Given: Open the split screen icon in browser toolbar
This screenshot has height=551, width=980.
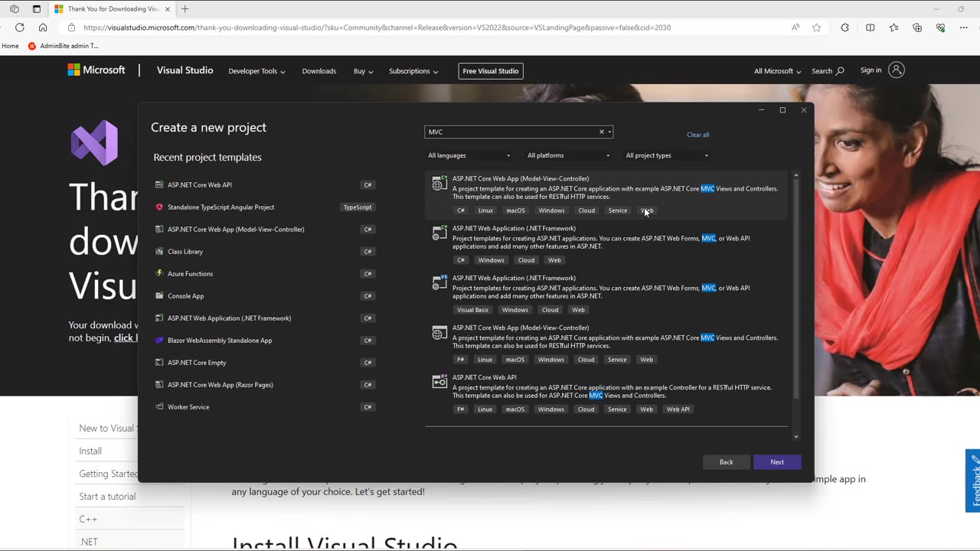Looking at the screenshot, I should coord(870,28).
